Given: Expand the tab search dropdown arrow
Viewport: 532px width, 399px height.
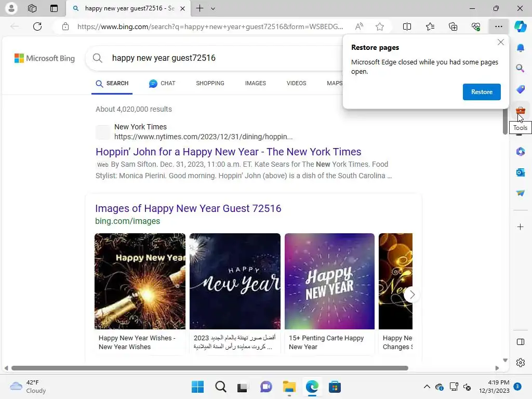Looking at the screenshot, I should pos(213,8).
